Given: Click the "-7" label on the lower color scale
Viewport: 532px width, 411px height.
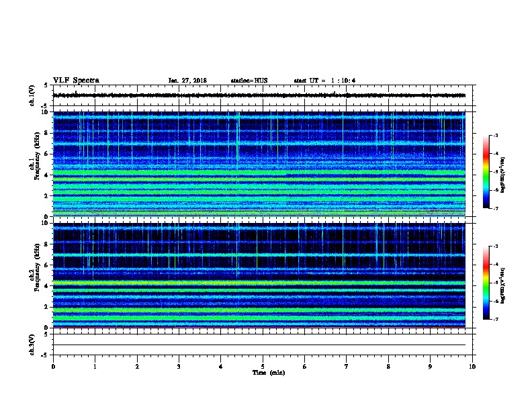Looking at the screenshot, I should [495, 320].
